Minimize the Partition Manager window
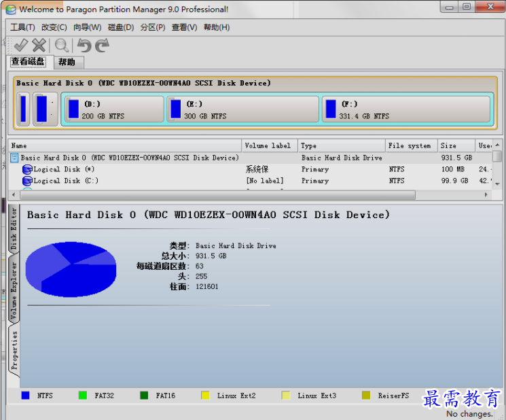Viewport: 506px width, 420px height. click(449, 7)
